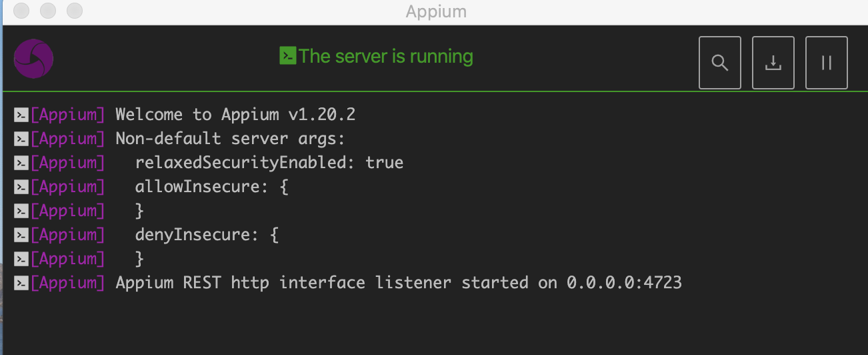
Task: Click the "allowInsecure: {" log text
Action: point(211,187)
